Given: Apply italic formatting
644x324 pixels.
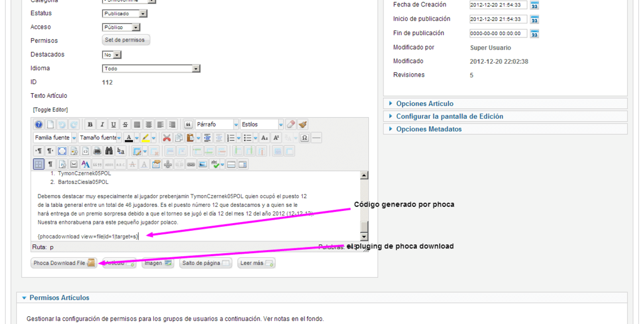Looking at the screenshot, I should coord(102,125).
